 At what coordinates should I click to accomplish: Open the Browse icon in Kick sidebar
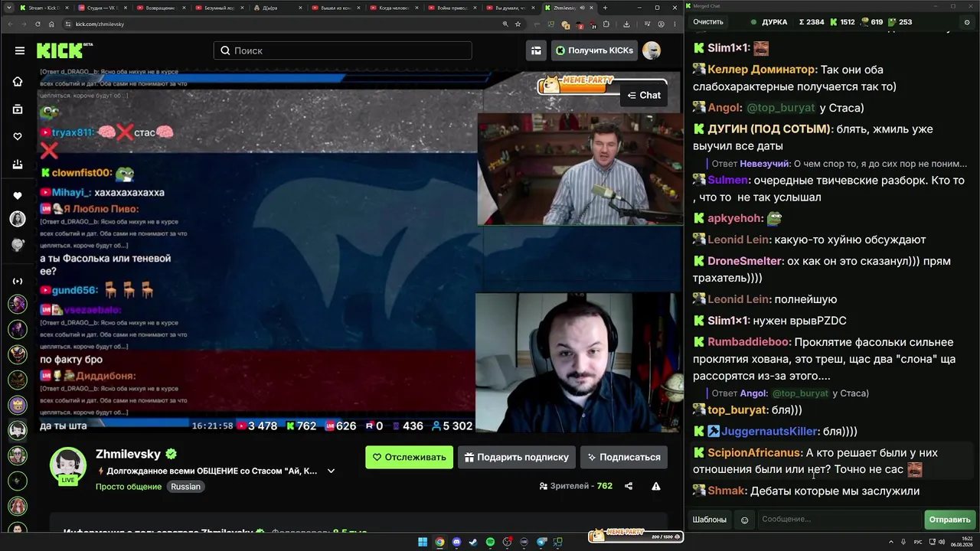pos(18,109)
